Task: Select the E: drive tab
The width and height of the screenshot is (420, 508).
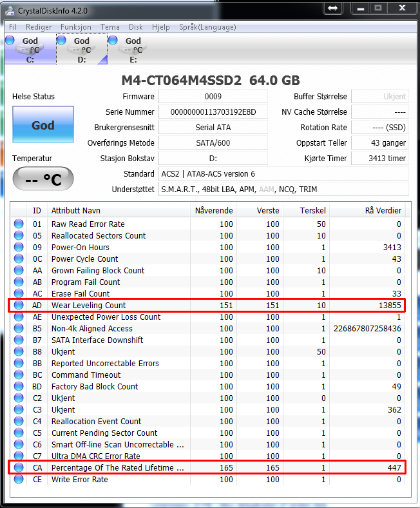Action: [133, 49]
